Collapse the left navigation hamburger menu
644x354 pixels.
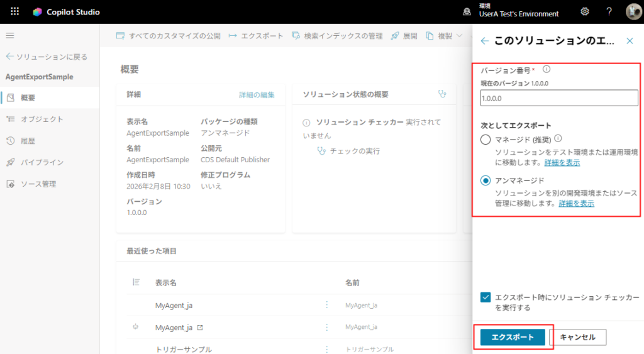click(x=10, y=36)
